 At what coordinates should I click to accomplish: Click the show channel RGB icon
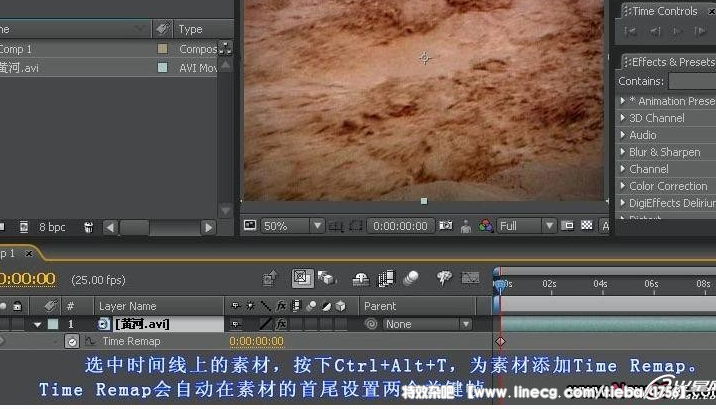(x=485, y=226)
